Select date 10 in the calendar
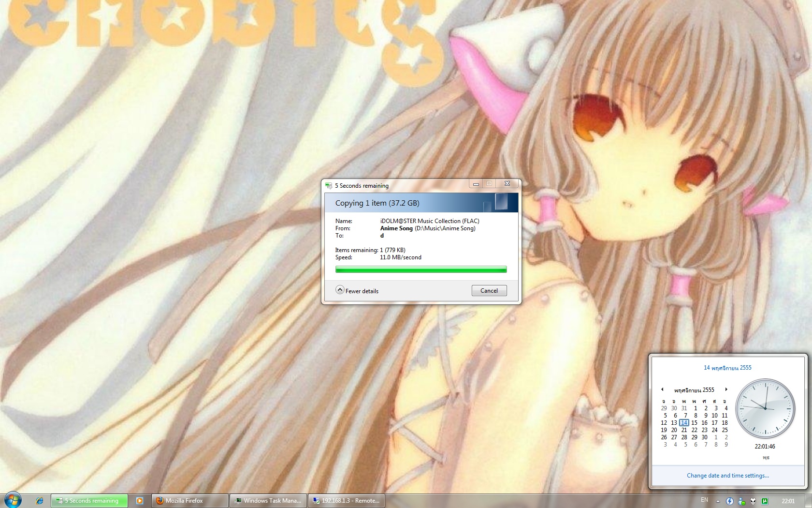The width and height of the screenshot is (812, 508). (x=714, y=415)
